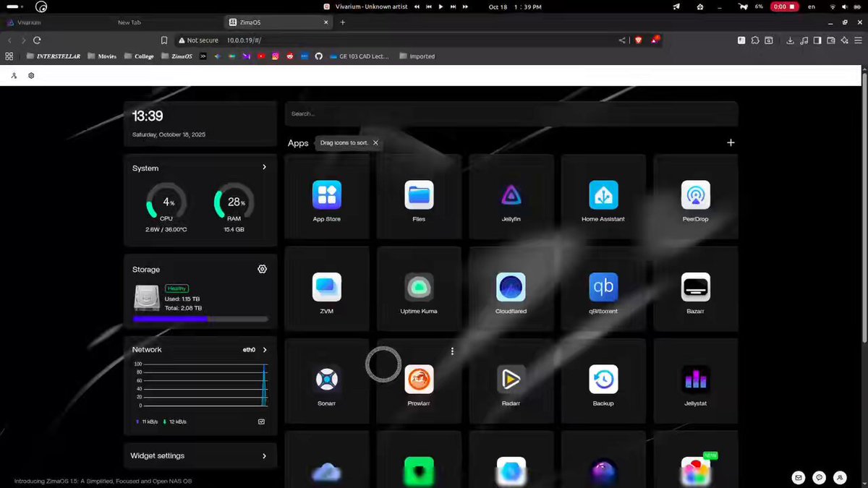Open Jellystat
Screen dimensions: 868x488
coord(696,380)
